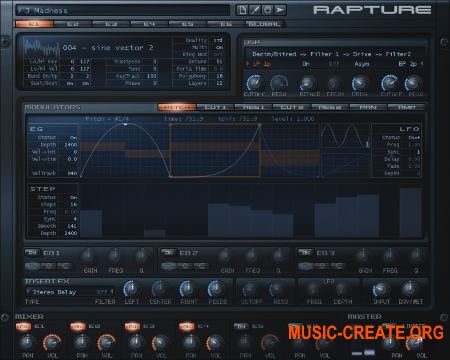The height and width of the screenshot is (360, 450).
Task: Select the Cut 1 modulator tab
Action: [215, 107]
